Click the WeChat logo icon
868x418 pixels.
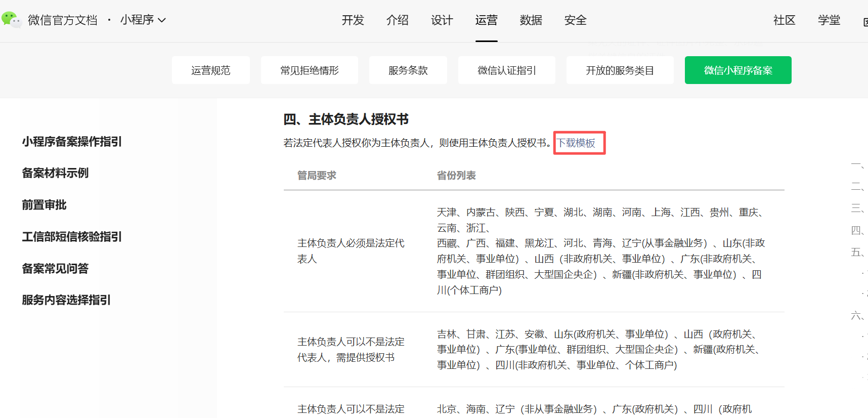(11, 20)
